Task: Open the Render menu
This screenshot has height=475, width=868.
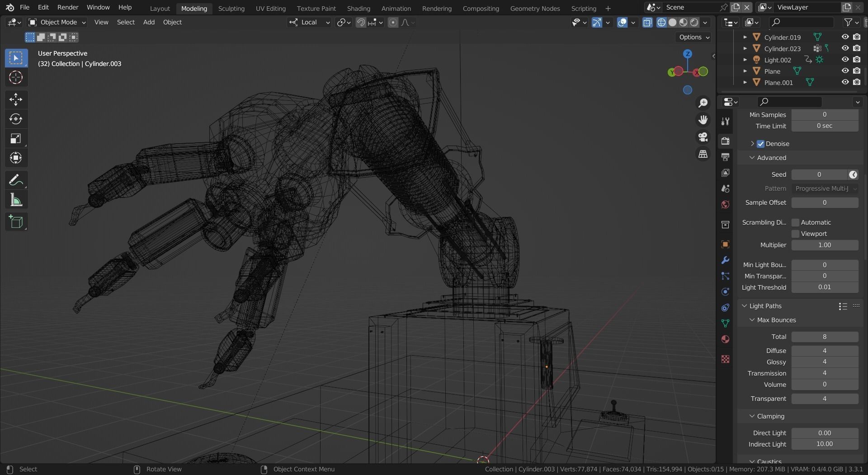Action: click(68, 7)
